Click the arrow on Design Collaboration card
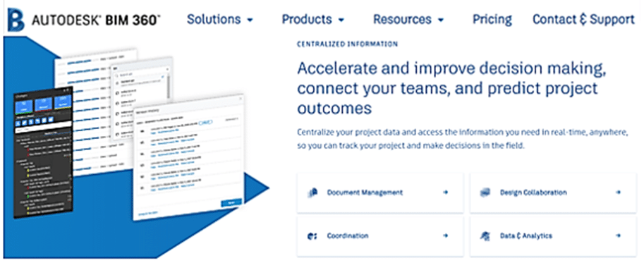Viewport: 644px width, 263px height. (x=619, y=192)
